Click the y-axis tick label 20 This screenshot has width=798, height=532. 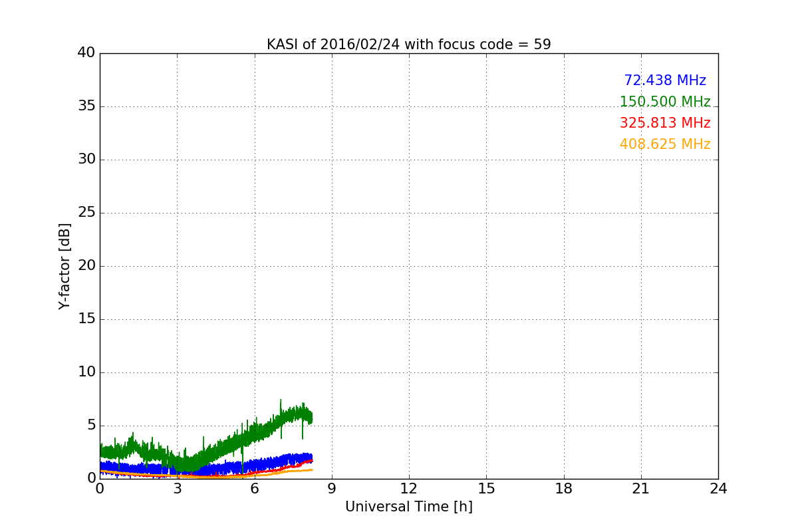tap(86, 265)
